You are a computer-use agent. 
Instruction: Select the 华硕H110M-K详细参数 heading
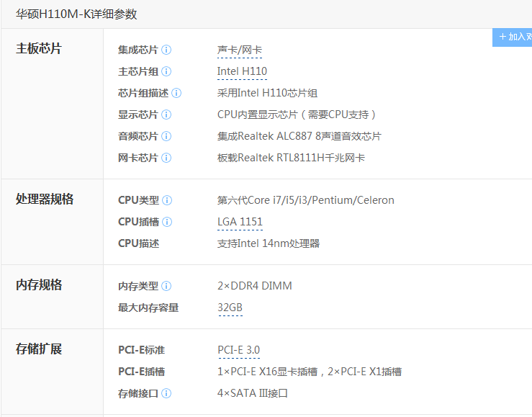tap(76, 14)
